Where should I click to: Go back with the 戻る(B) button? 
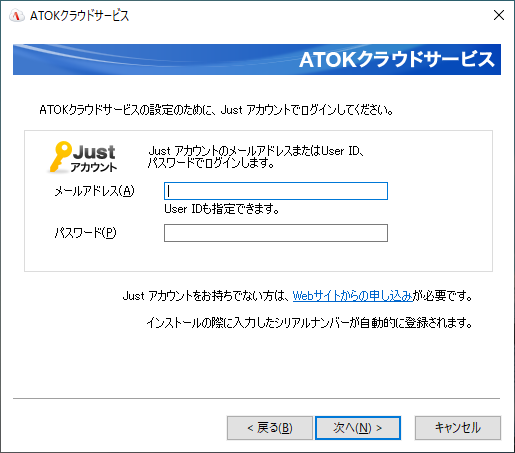point(270,428)
